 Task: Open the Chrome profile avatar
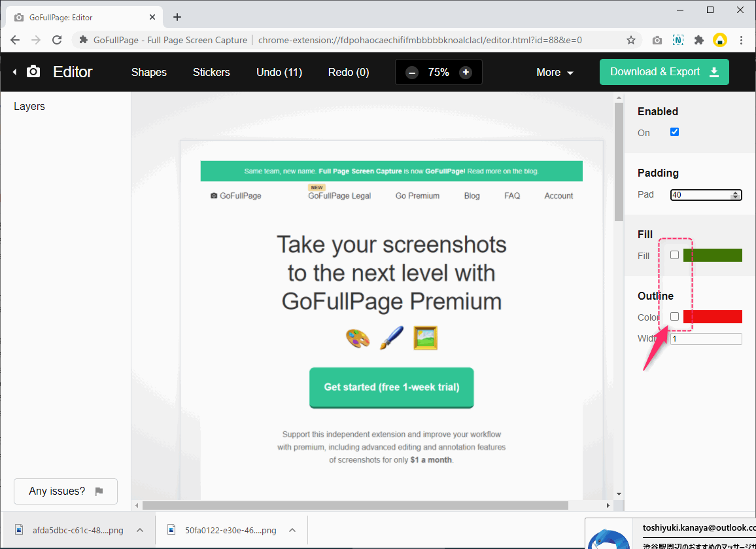pyautogui.click(x=720, y=41)
